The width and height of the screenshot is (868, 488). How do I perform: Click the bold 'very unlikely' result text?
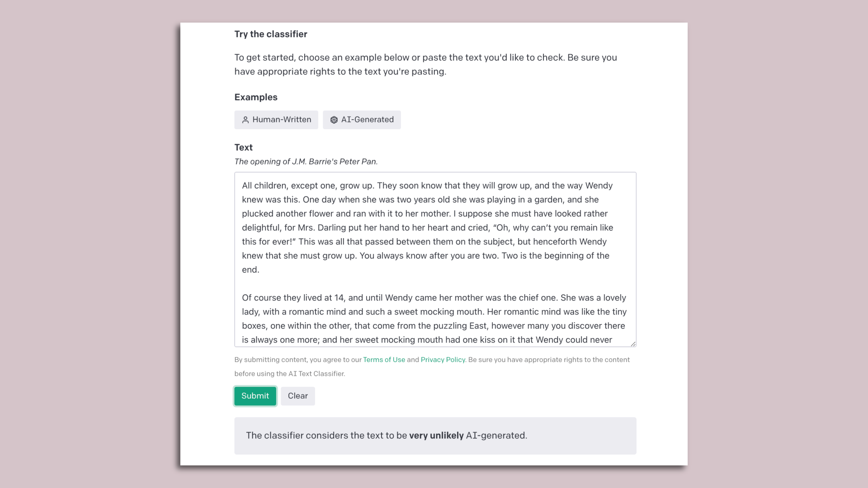click(436, 436)
